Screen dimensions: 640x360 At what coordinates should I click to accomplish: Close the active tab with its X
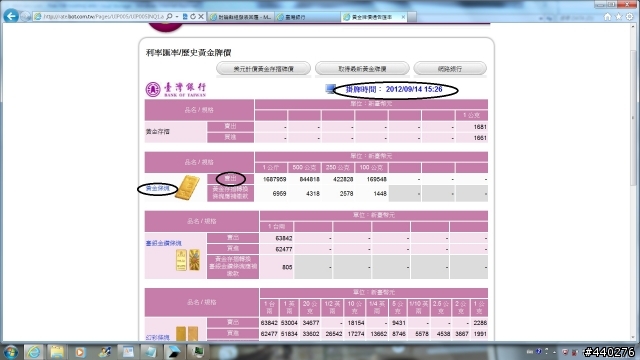click(403, 17)
